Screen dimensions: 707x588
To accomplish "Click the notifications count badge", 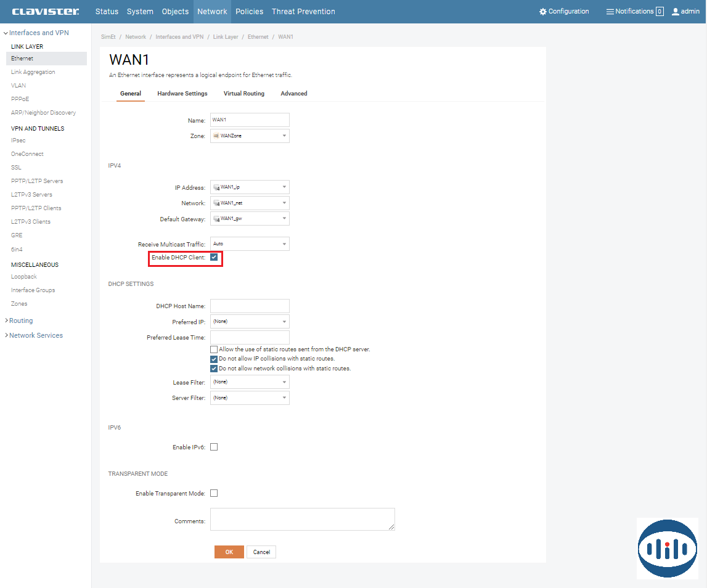I will pyautogui.click(x=660, y=12).
